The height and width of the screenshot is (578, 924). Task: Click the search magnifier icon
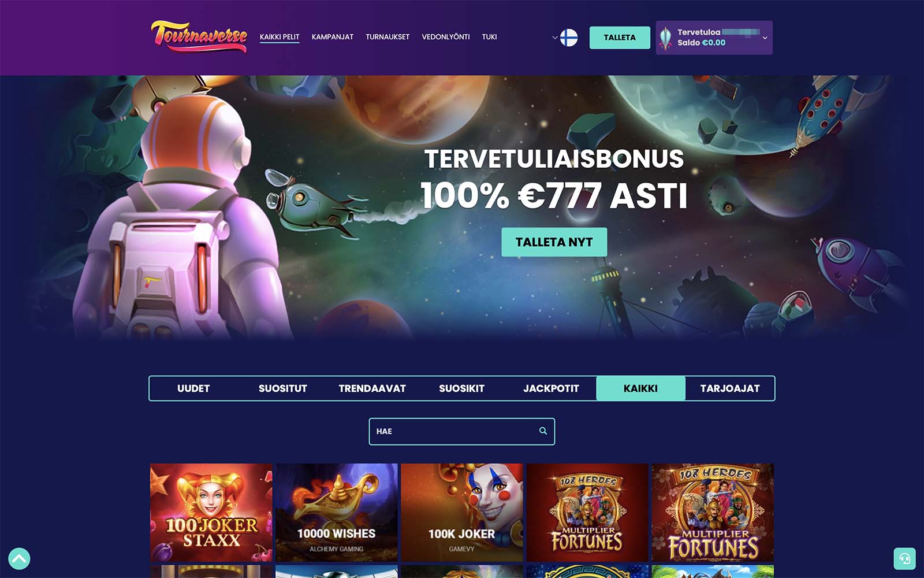tap(543, 431)
